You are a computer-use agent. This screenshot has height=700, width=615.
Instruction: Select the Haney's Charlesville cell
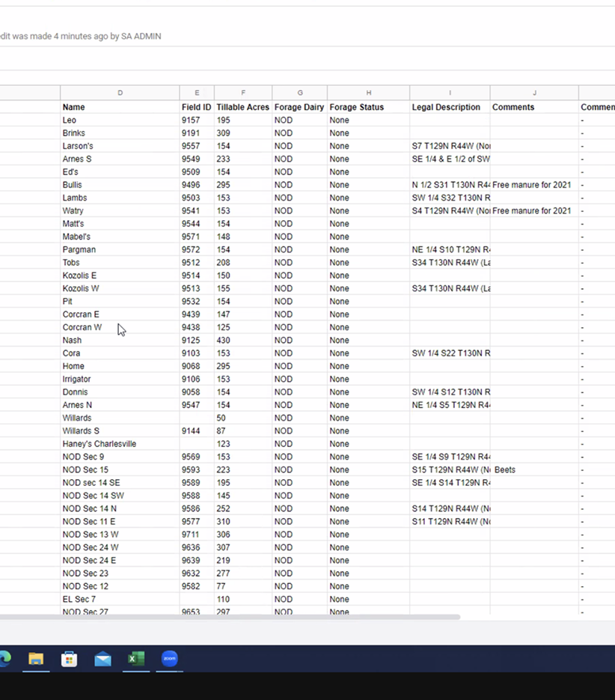(100, 444)
